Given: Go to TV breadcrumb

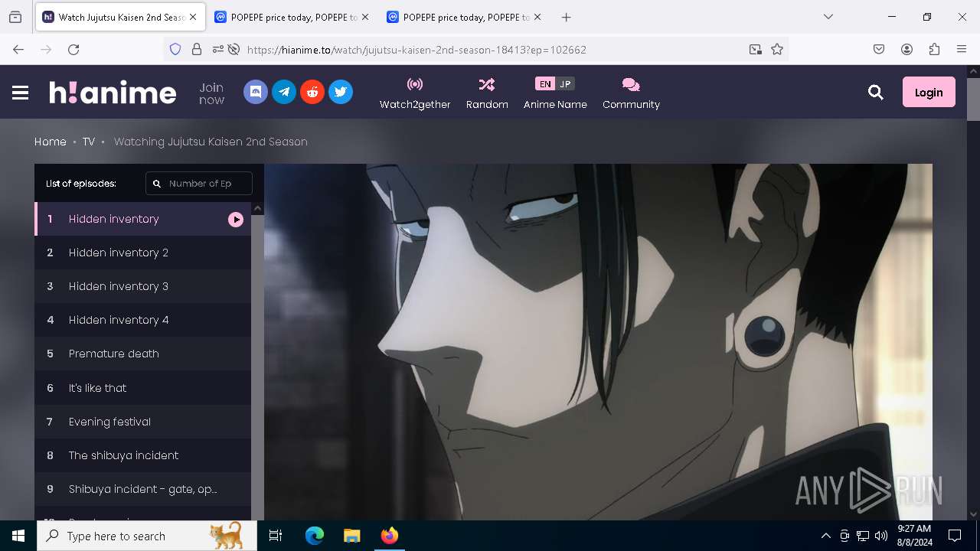Looking at the screenshot, I should (89, 142).
